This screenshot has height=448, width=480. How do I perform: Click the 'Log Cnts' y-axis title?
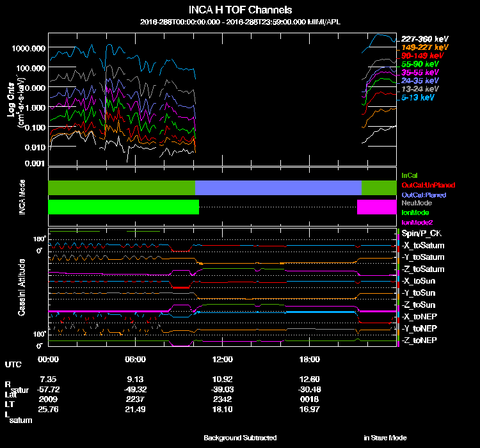(11, 100)
